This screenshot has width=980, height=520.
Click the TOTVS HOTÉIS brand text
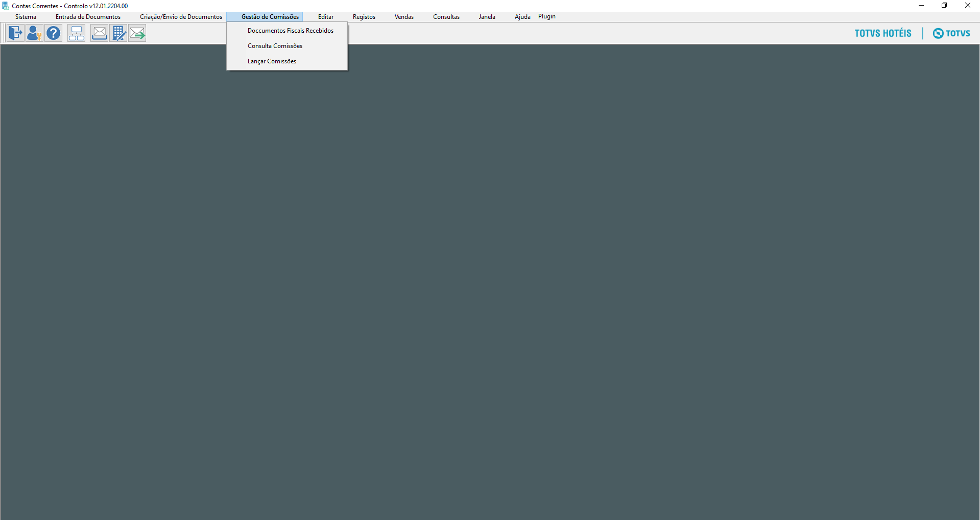pyautogui.click(x=882, y=33)
